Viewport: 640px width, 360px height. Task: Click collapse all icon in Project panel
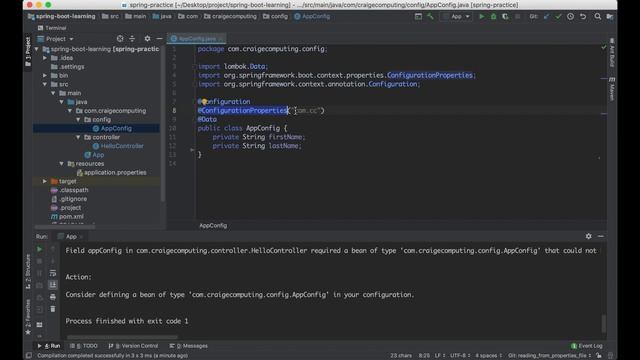coord(132,39)
